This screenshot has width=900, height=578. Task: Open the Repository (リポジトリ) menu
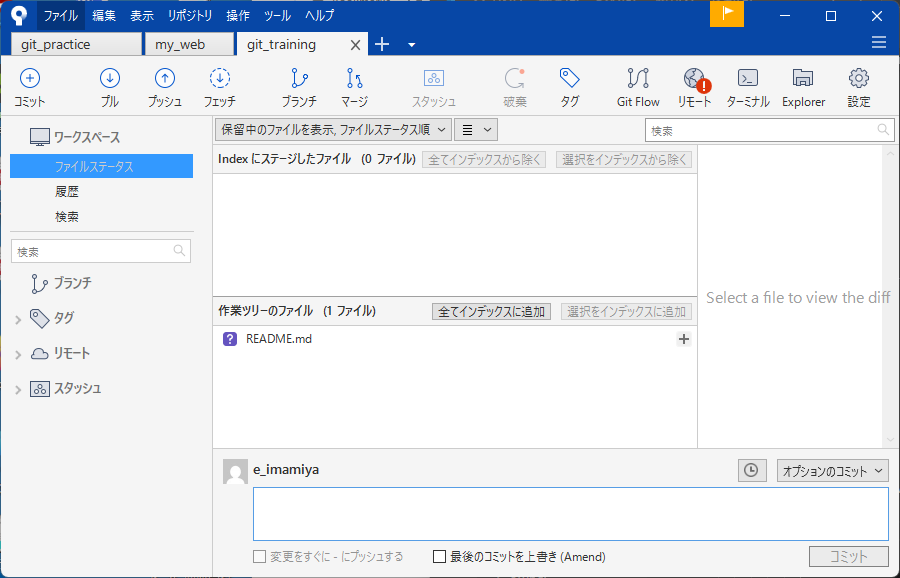(x=190, y=16)
